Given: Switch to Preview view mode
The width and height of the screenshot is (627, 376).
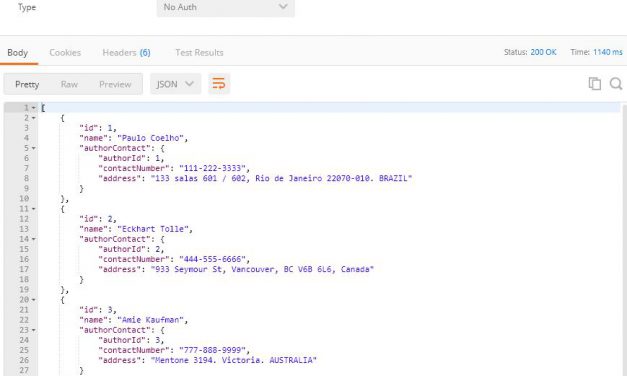Looking at the screenshot, I should tap(115, 84).
